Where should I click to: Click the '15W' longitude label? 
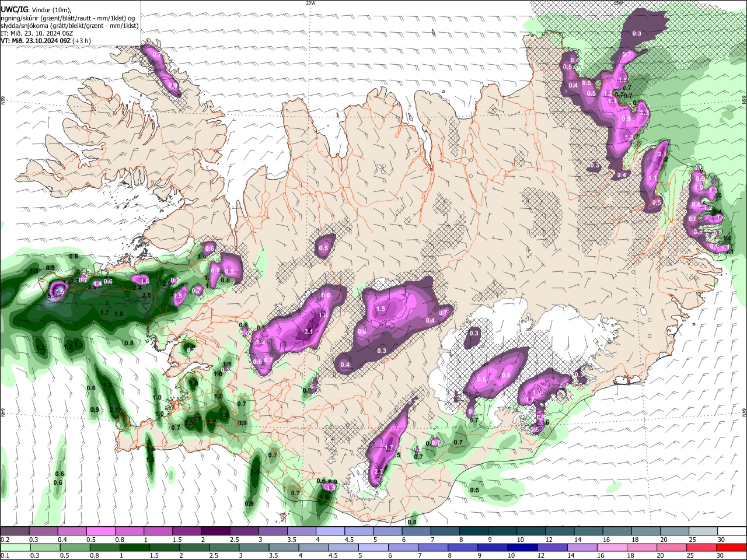617,3
